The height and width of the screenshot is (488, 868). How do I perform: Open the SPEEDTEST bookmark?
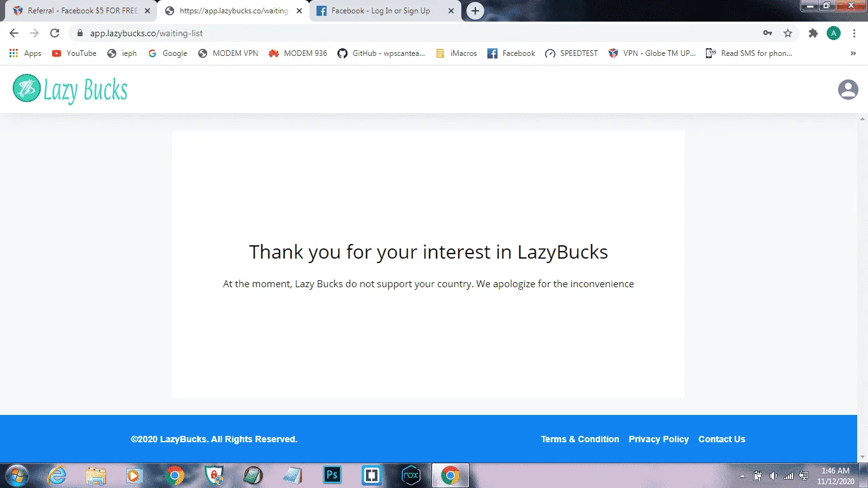572,53
